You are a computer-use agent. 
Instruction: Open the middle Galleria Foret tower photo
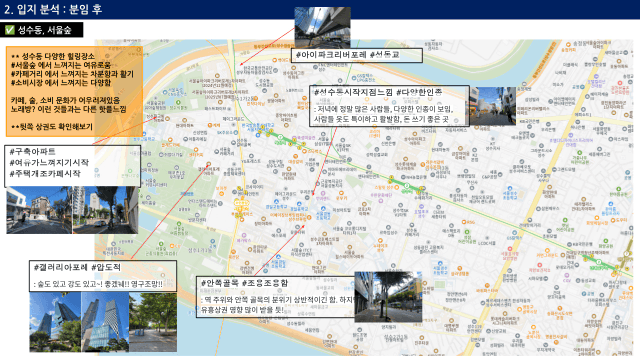(105, 322)
